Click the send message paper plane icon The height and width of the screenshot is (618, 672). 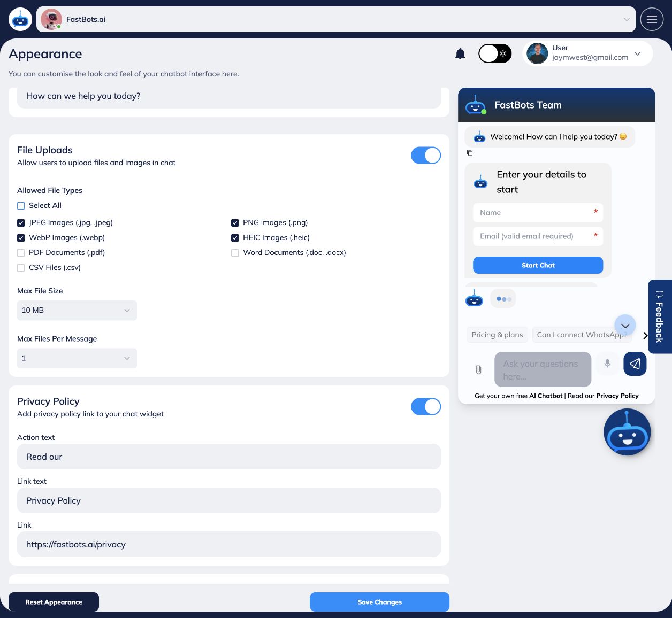click(x=635, y=364)
